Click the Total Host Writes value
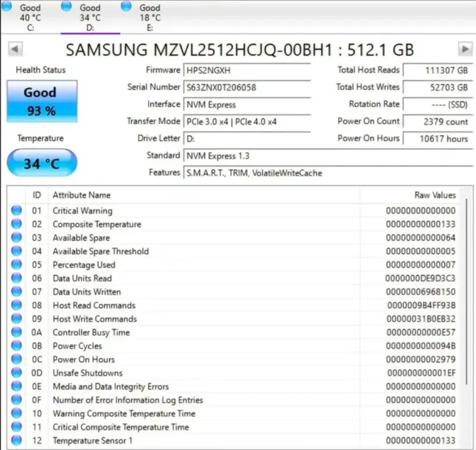476x450 pixels. [x=438, y=87]
